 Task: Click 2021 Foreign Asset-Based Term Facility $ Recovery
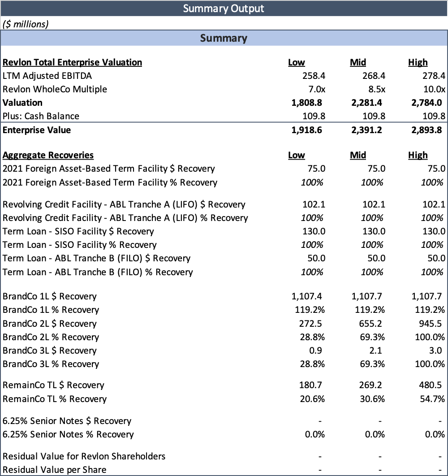point(109,169)
